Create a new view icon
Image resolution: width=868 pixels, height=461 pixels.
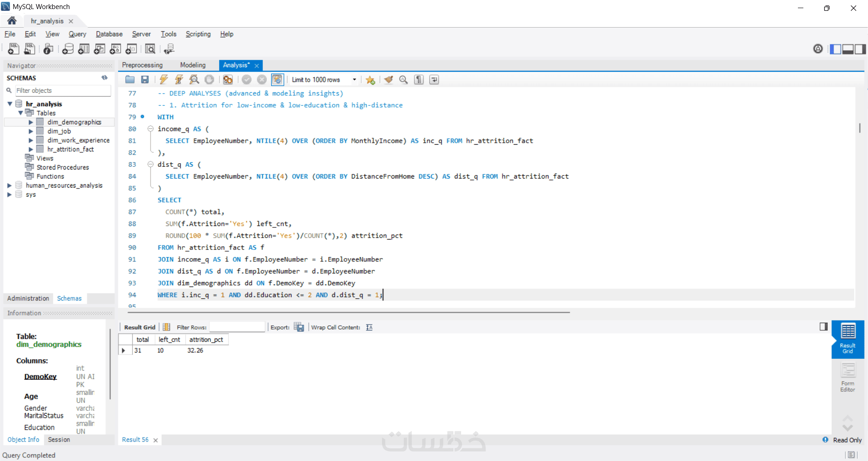click(x=99, y=49)
